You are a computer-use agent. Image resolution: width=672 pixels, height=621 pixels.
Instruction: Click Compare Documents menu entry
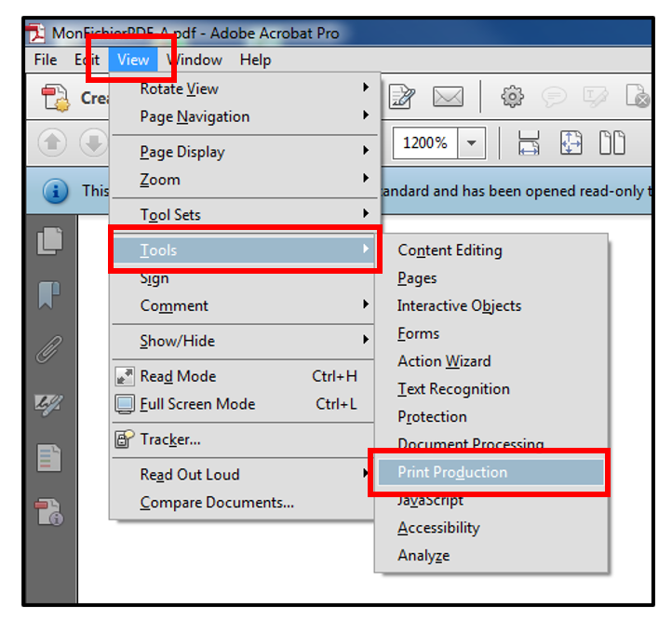(x=217, y=503)
